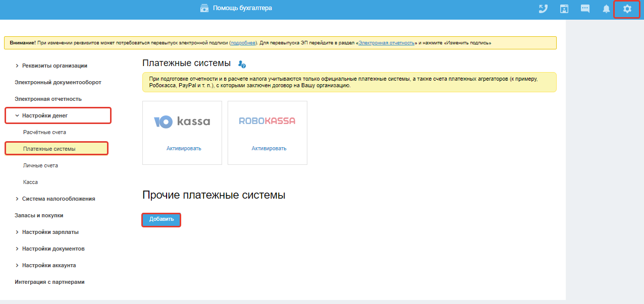Click Помощь бухгалтера header title
This screenshot has width=644, height=304.
(242, 8)
